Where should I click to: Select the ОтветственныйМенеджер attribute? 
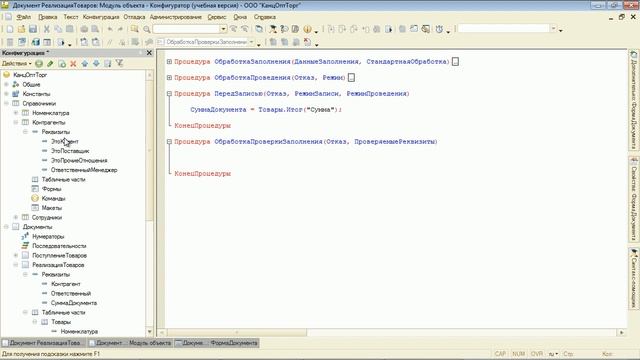click(x=84, y=170)
